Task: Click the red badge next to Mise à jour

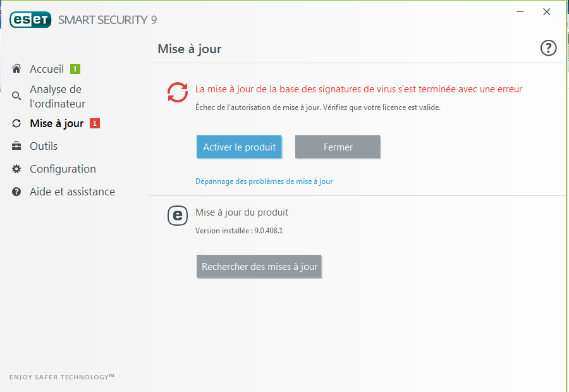Action: [x=95, y=123]
